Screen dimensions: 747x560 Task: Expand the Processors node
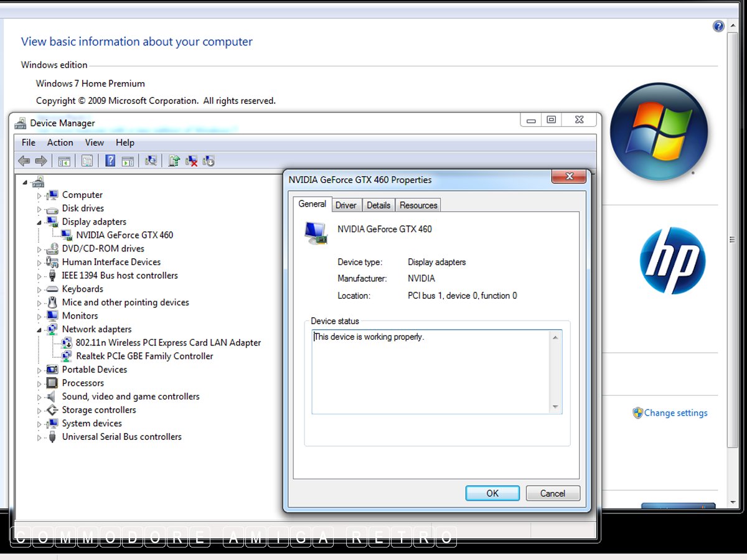coord(39,383)
